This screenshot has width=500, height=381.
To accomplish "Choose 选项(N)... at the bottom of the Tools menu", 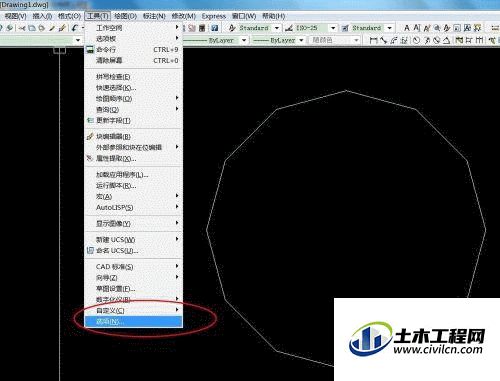I will tap(133, 322).
